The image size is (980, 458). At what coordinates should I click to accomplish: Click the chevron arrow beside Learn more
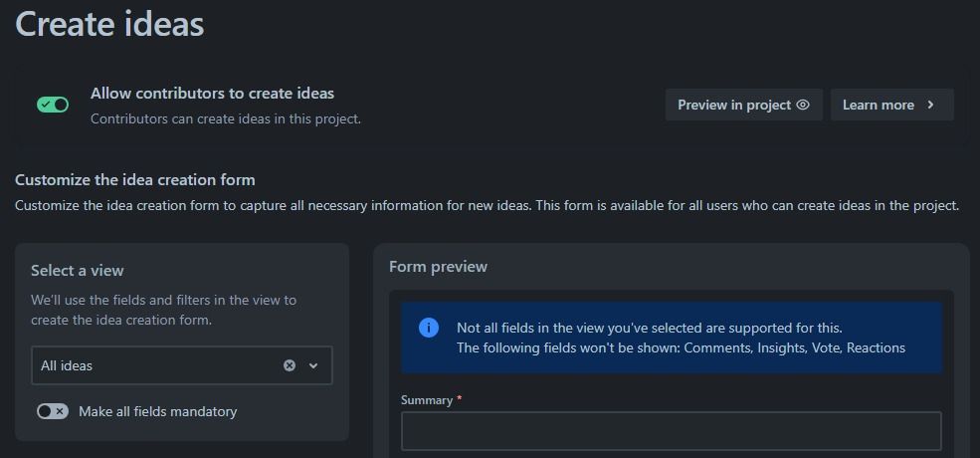point(930,105)
